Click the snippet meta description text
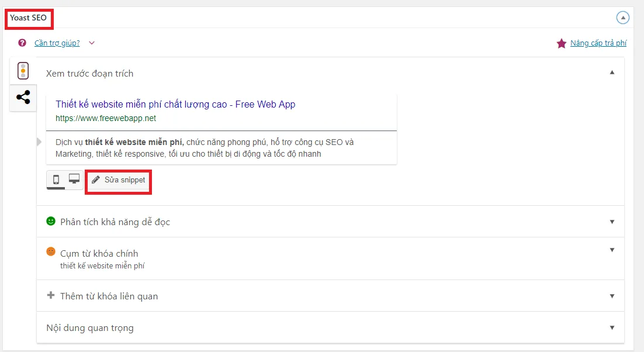Screen dimensions: 644x352 [x=205, y=148]
